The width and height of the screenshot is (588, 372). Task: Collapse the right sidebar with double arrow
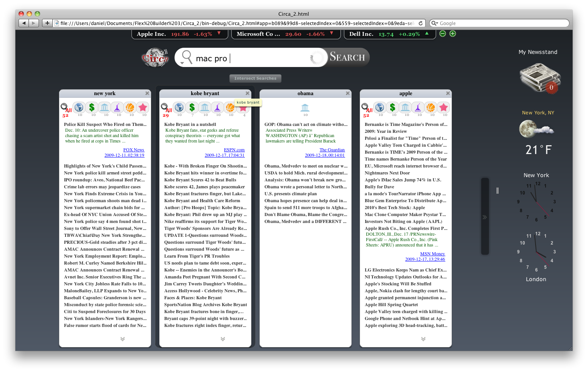485,217
